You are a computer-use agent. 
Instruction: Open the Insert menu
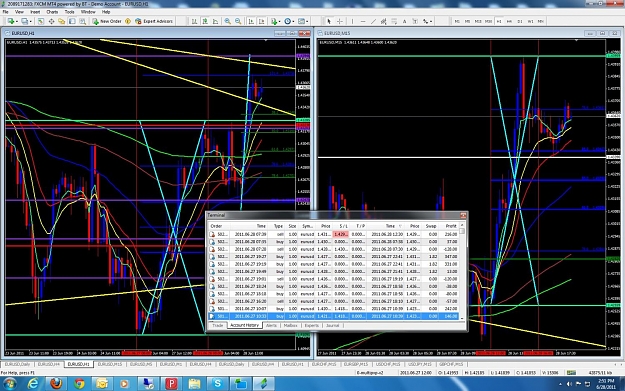35,12
